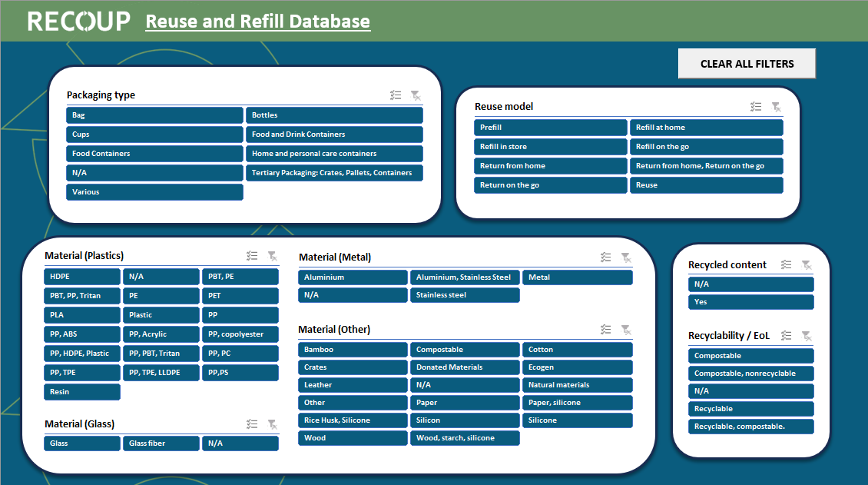Filter other materials by Bamboo
The height and width of the screenshot is (485, 868).
[x=353, y=350]
